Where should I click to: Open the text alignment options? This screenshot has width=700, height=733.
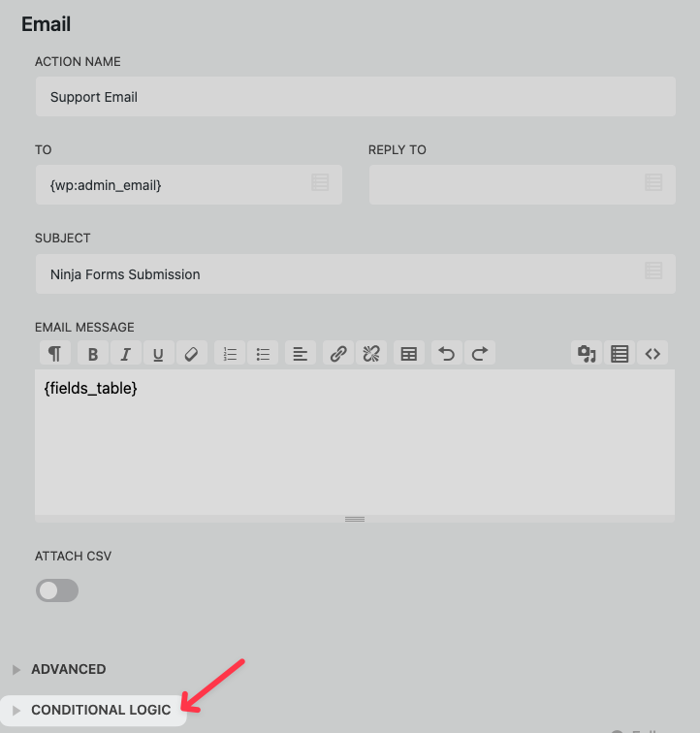pos(301,354)
